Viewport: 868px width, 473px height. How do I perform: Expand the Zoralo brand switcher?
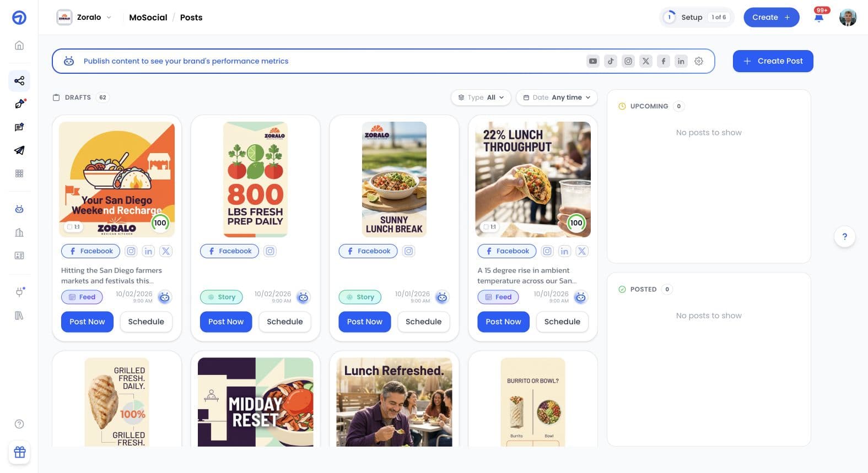(x=84, y=17)
